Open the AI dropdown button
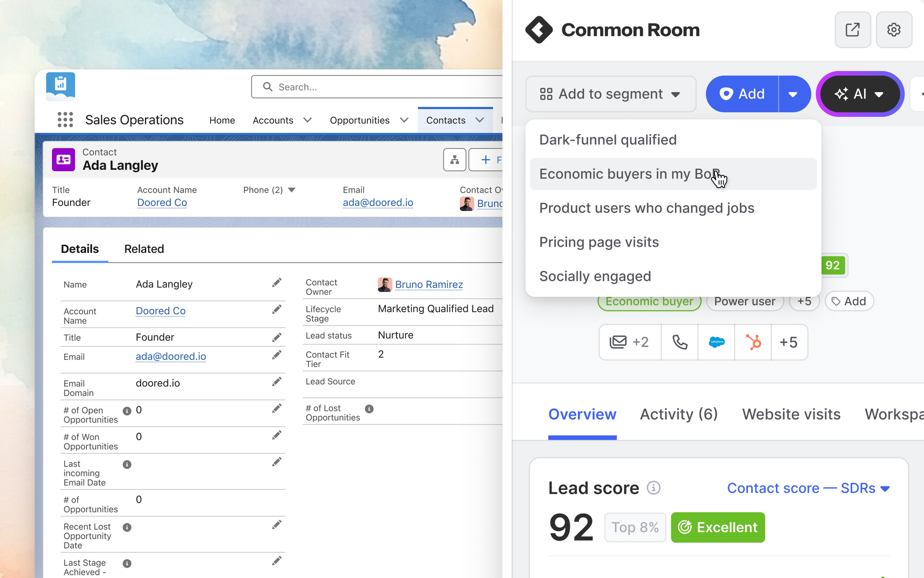The width and height of the screenshot is (924, 578). 859,94
